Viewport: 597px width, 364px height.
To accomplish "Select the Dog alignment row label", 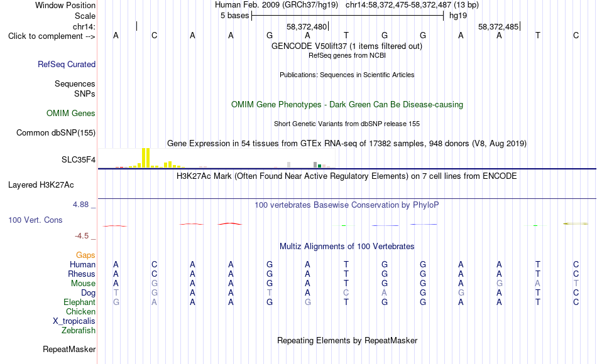I will point(89,293).
